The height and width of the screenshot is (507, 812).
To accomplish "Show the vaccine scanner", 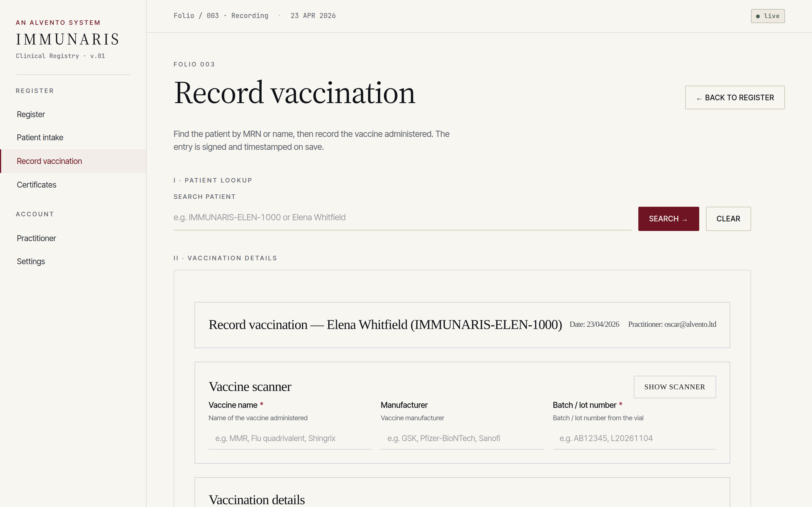I will 675,387.
